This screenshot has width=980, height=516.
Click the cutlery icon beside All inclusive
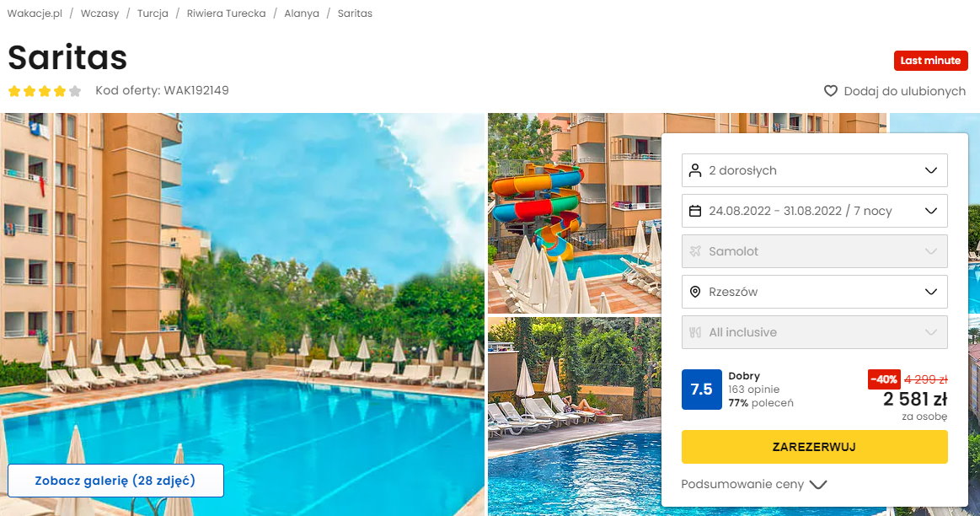[x=695, y=333]
